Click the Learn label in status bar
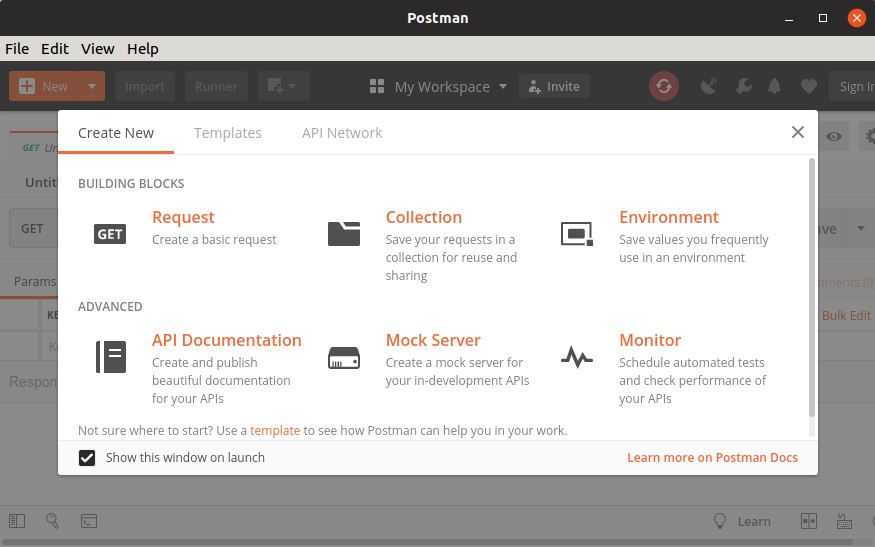 point(754,521)
